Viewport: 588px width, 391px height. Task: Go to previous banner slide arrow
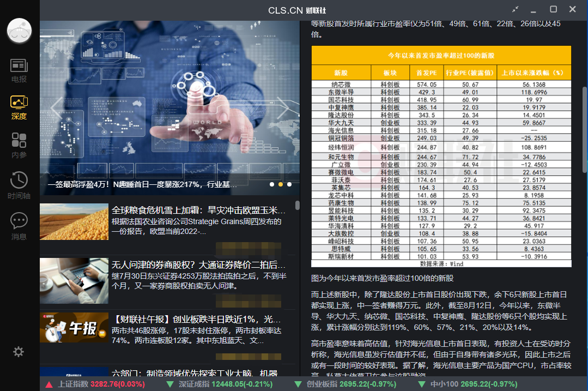tap(56, 108)
